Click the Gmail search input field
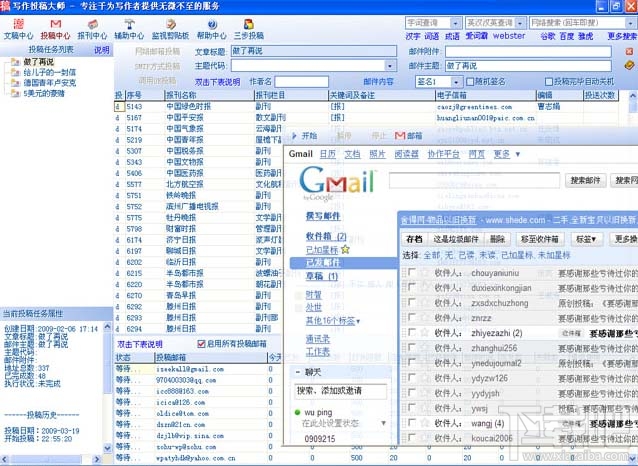This screenshot has width=638, height=466. [474, 180]
